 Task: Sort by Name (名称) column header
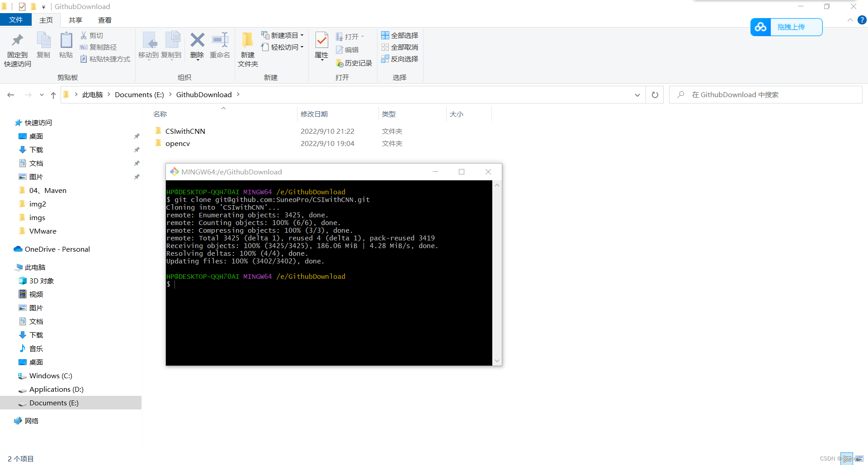pos(160,114)
